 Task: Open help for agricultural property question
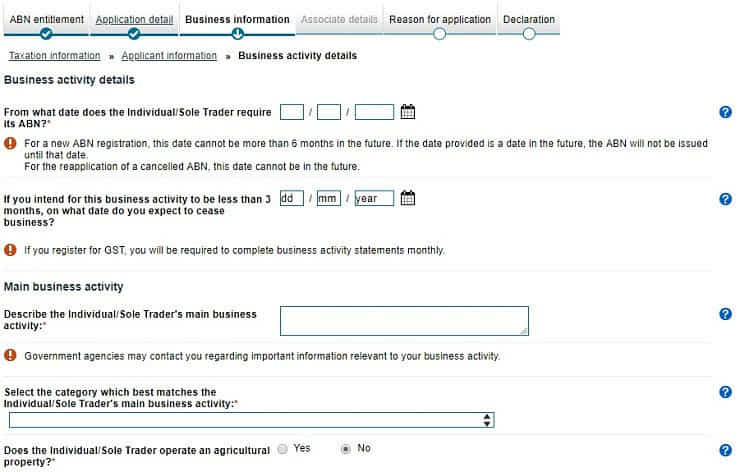coord(726,450)
